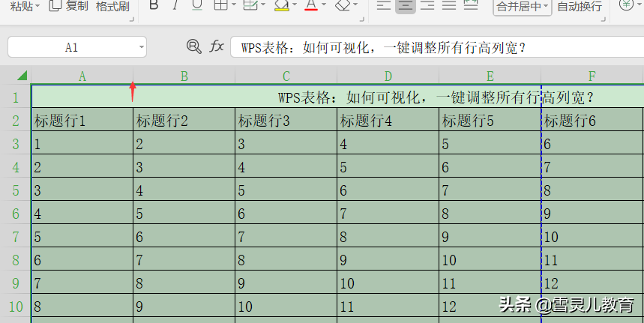Toggle italic formatting
This screenshot has width=644, height=323.
click(x=175, y=5)
